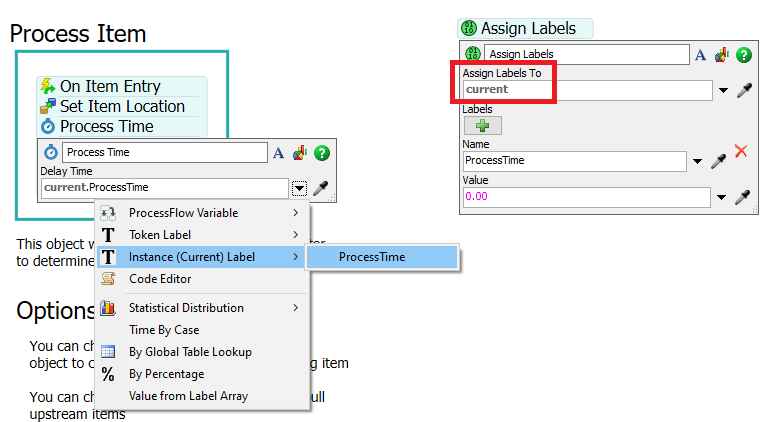773x422 pixels.
Task: Open the Value field dropdown arrow
Action: pyautogui.click(x=721, y=197)
